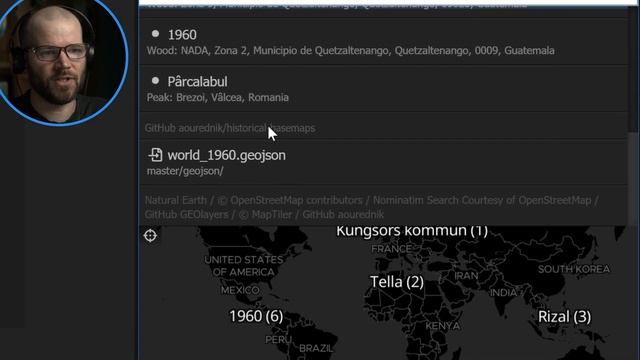This screenshot has width=640, height=360.
Task: Click the BRAZIL map label
Action: point(316,348)
